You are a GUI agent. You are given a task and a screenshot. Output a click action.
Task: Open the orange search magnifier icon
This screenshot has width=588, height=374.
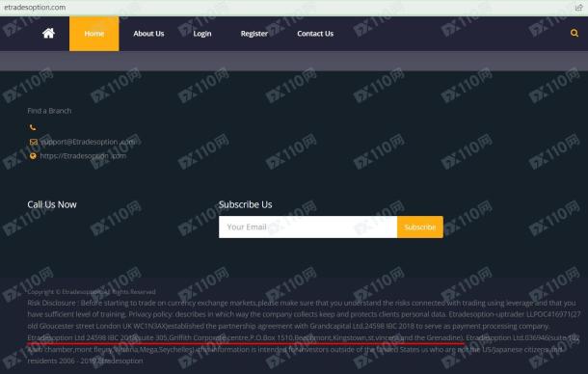575,33
